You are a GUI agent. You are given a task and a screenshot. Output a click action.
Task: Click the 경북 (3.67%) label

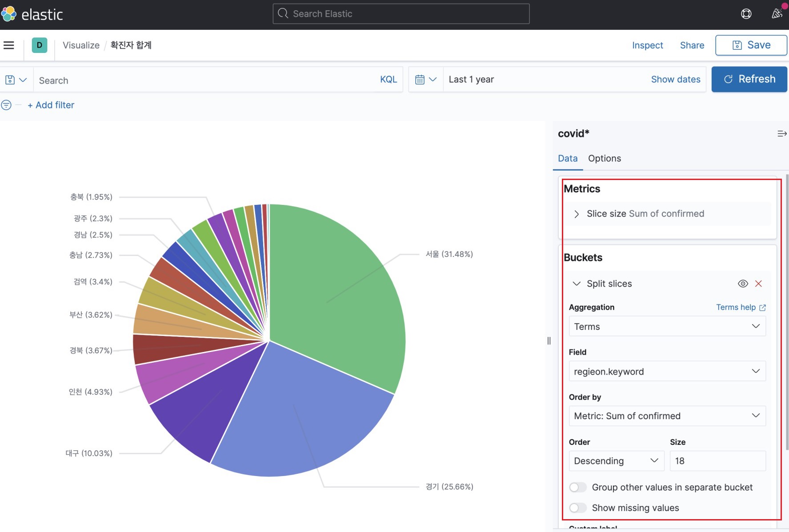[x=91, y=351]
